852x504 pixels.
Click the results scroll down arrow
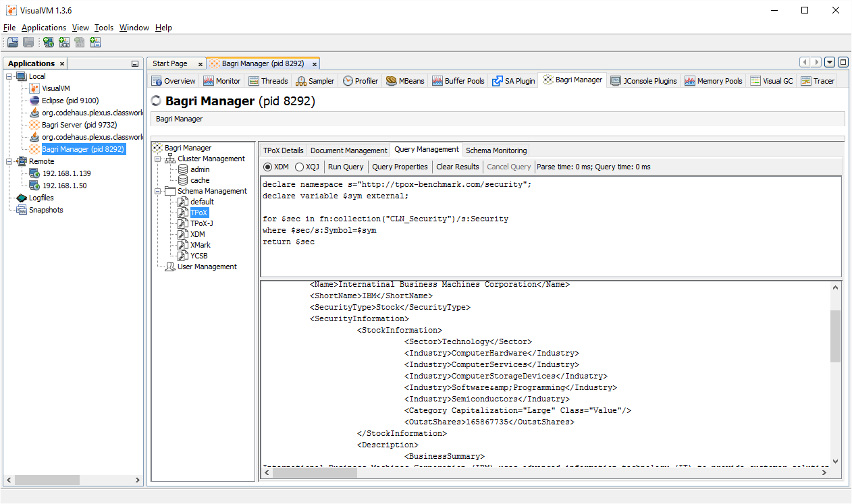click(x=835, y=461)
